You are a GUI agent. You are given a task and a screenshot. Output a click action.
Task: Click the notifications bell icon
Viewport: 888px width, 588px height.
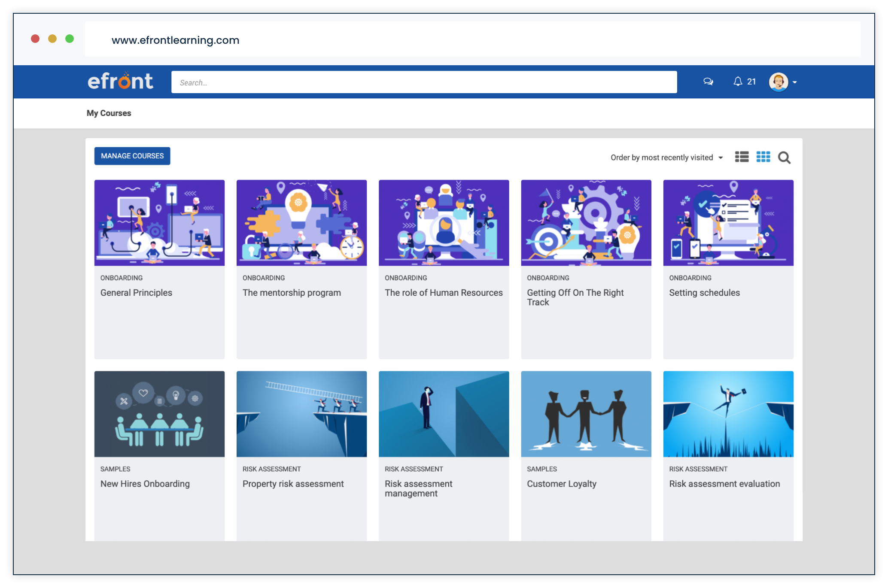[x=738, y=82]
